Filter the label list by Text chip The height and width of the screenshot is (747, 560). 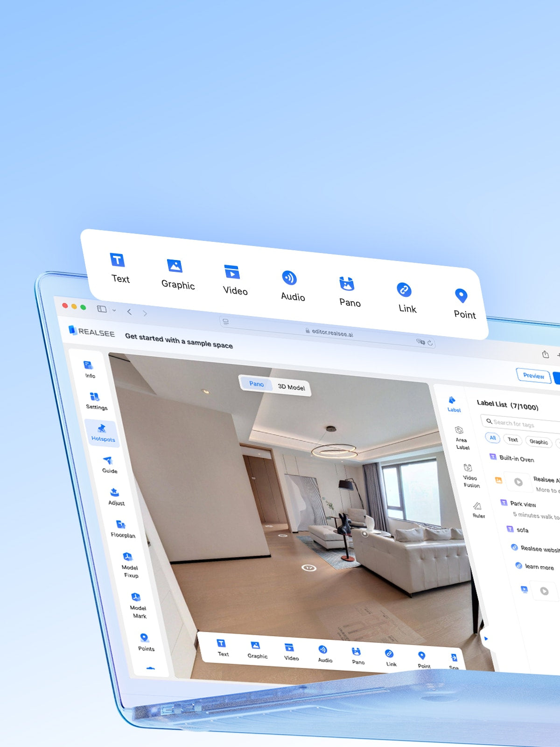(512, 439)
